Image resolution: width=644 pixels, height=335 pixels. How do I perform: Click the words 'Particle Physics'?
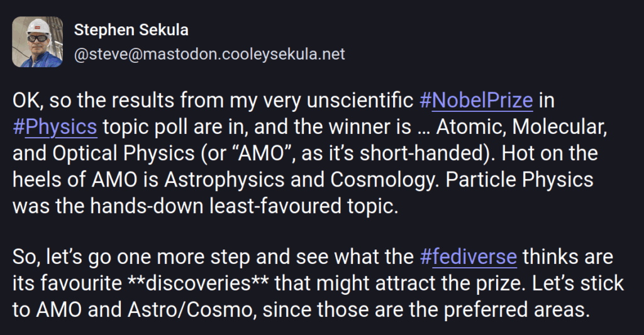525,180
